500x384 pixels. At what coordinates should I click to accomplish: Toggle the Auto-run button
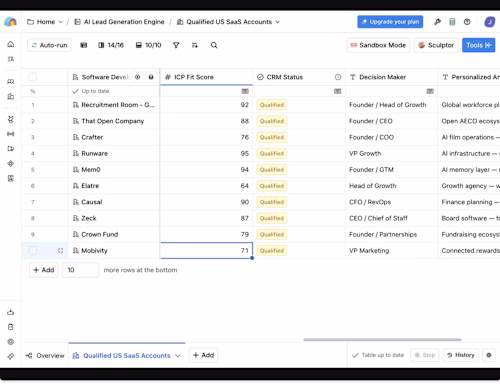tap(49, 45)
